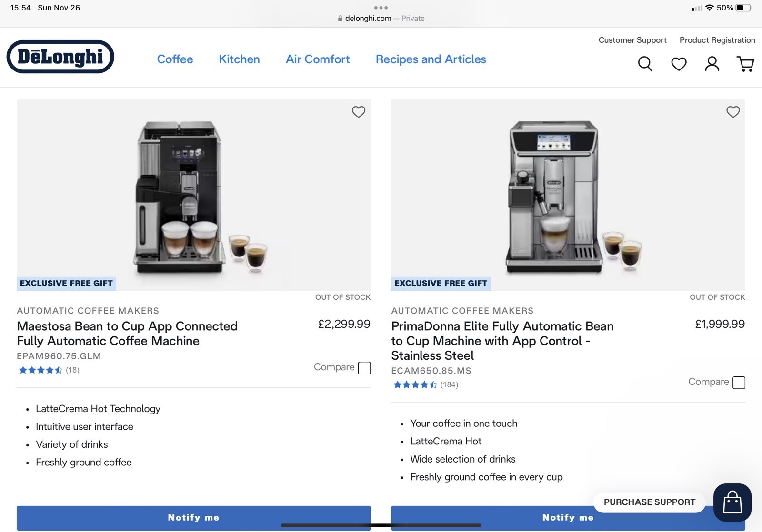The width and height of the screenshot is (762, 532).
Task: Open Customer Support from the top bar
Action: 632,40
